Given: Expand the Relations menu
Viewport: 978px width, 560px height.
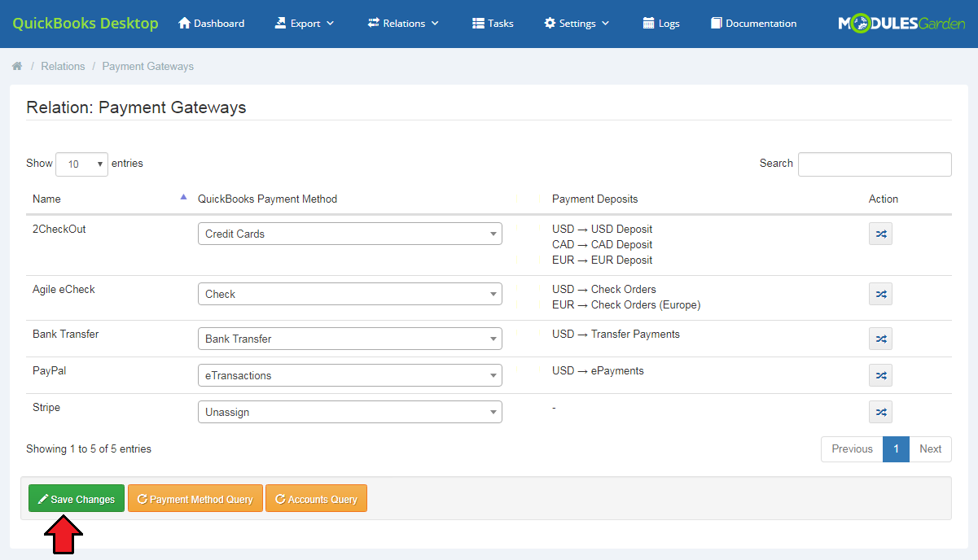Looking at the screenshot, I should pos(403,24).
